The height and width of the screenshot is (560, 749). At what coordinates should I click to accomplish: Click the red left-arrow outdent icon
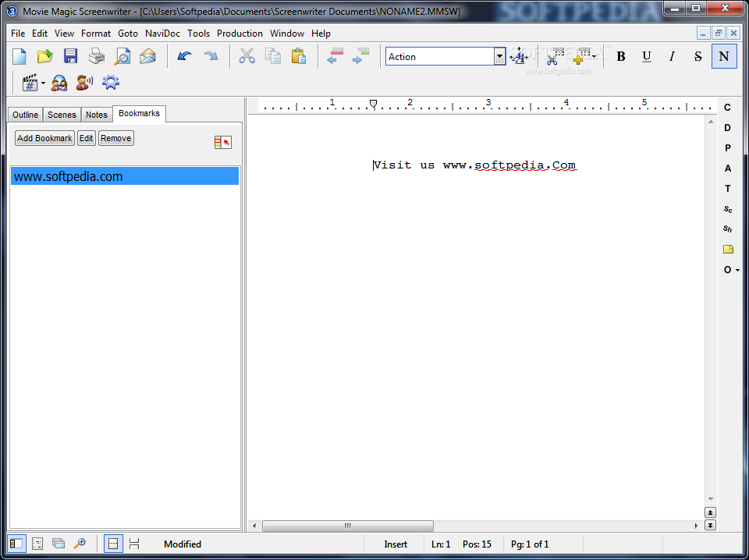click(335, 56)
